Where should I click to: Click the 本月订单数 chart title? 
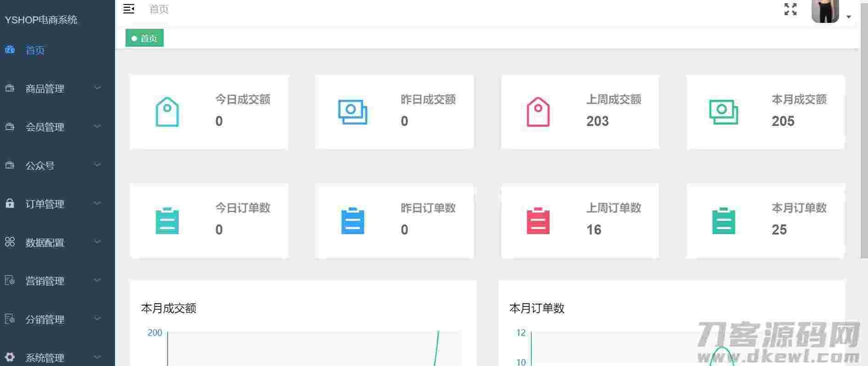537,308
